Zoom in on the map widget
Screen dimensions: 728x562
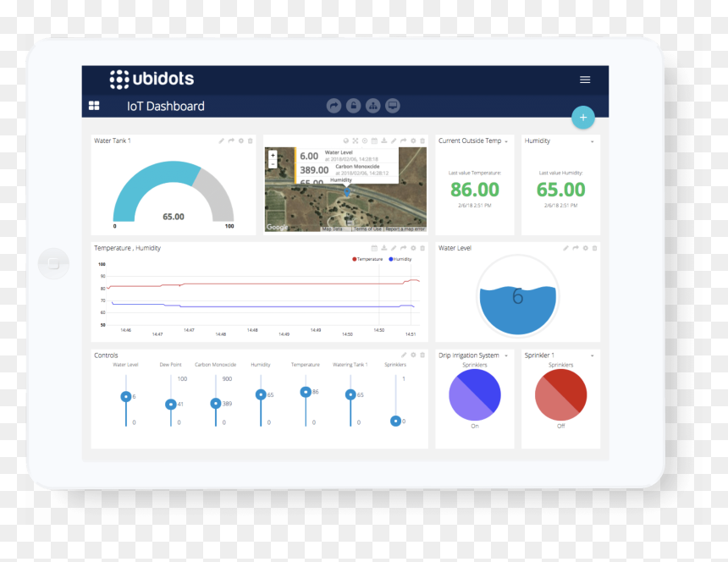(x=273, y=155)
